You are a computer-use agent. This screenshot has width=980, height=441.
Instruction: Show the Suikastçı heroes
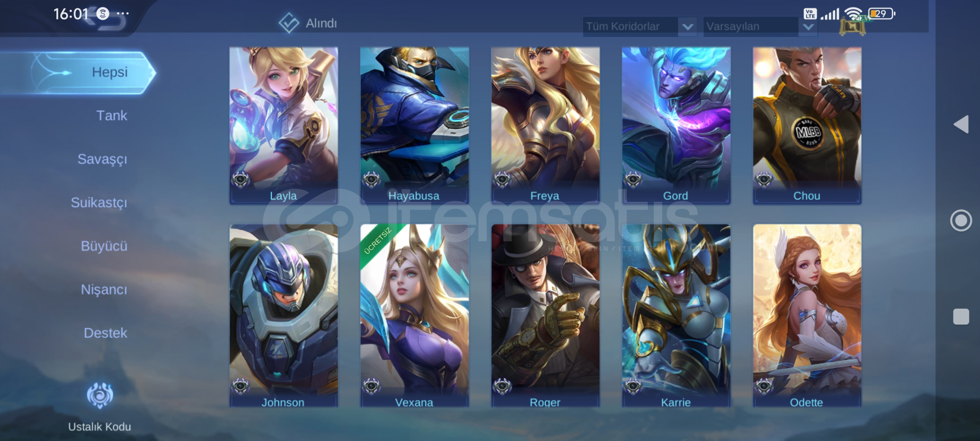pyautogui.click(x=99, y=203)
